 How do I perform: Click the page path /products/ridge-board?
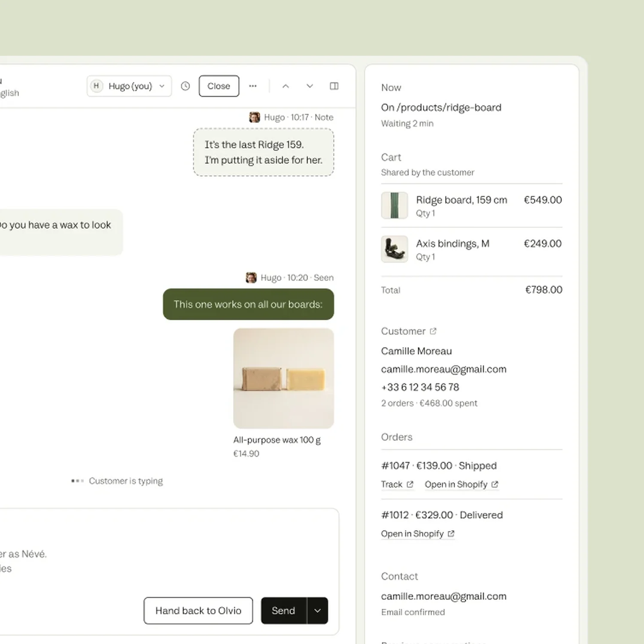[449, 107]
